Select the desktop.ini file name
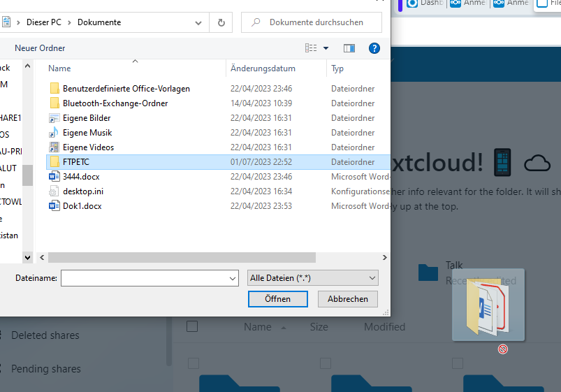This screenshot has height=392, width=561. [83, 191]
